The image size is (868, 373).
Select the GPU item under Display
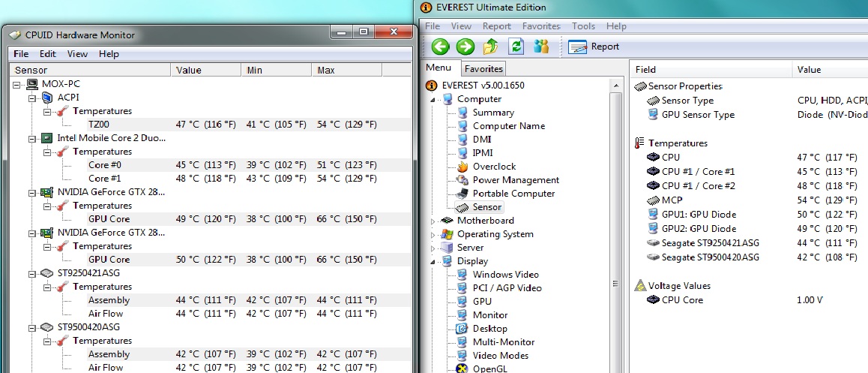[482, 302]
